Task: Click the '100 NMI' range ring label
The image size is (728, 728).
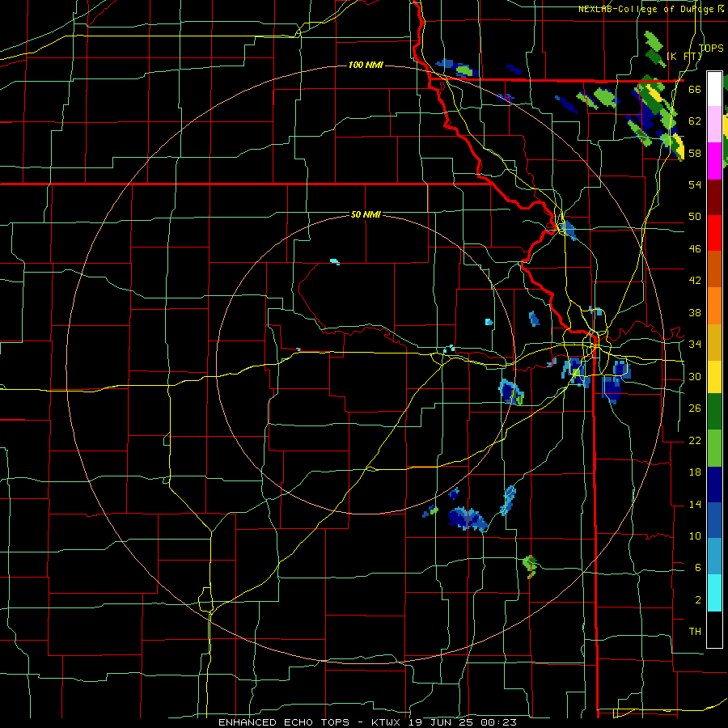Action: (366, 65)
